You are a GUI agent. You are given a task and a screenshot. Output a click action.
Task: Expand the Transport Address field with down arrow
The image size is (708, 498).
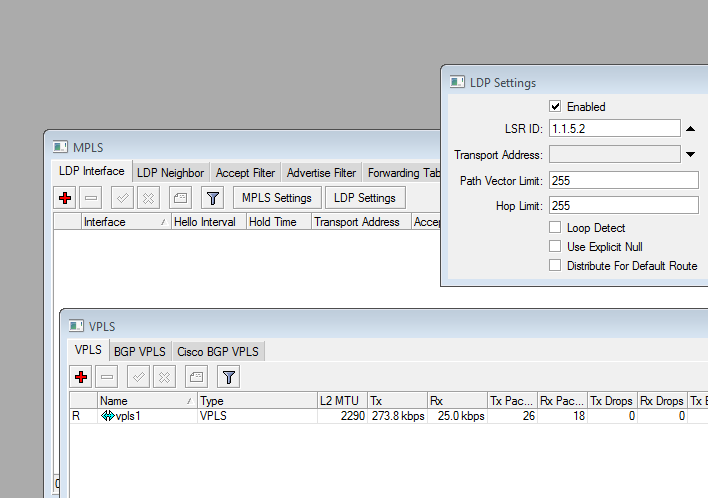690,154
